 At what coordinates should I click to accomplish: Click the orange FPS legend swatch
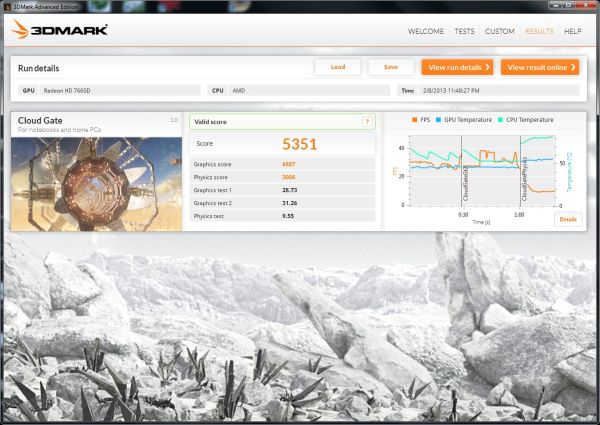coord(414,120)
